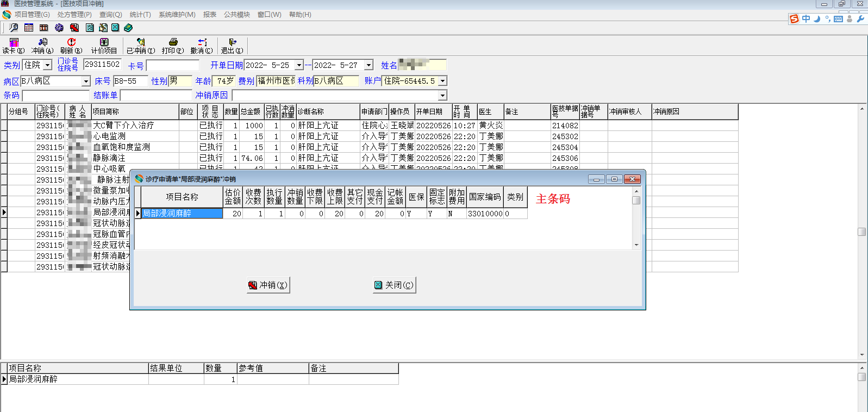Click the 读卡 card reader toolbar icon
This screenshot has width=868, height=412.
click(x=13, y=42)
